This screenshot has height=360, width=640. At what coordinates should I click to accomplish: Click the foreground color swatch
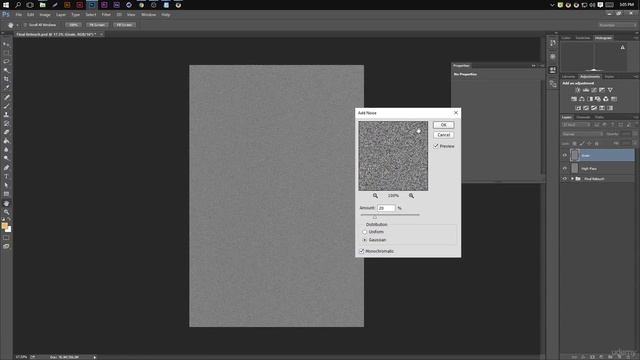pyautogui.click(x=4, y=226)
